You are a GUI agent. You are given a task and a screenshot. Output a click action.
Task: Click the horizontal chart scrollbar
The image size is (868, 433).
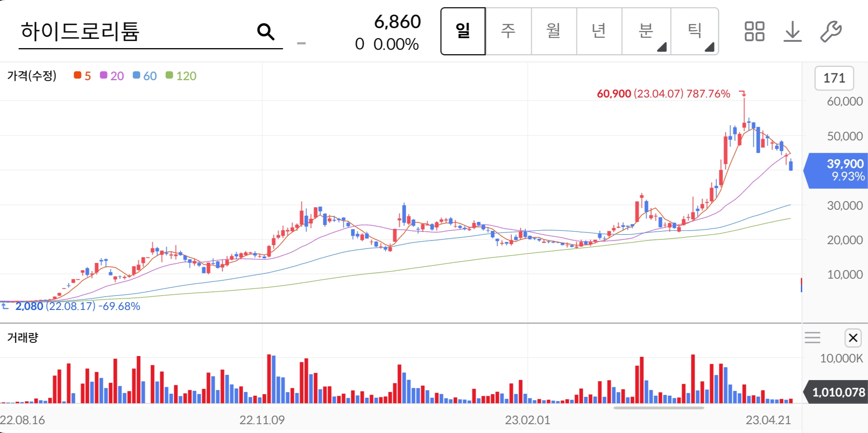[659, 408]
